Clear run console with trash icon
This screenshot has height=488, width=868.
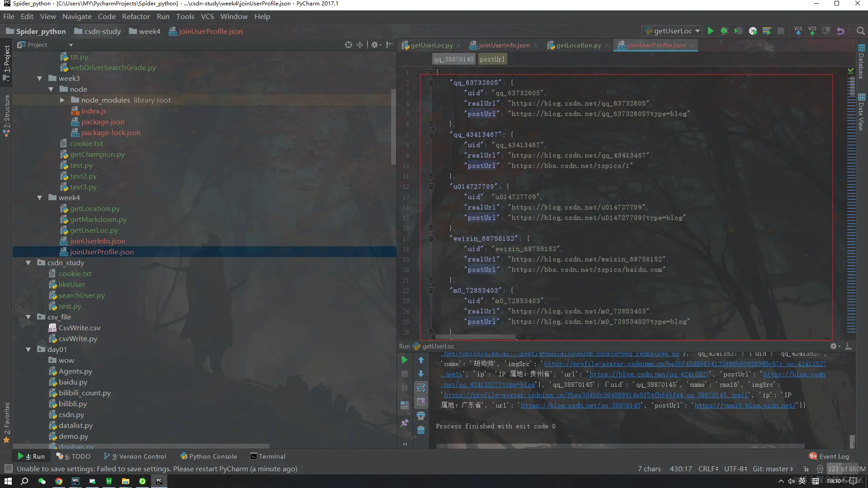click(x=421, y=430)
